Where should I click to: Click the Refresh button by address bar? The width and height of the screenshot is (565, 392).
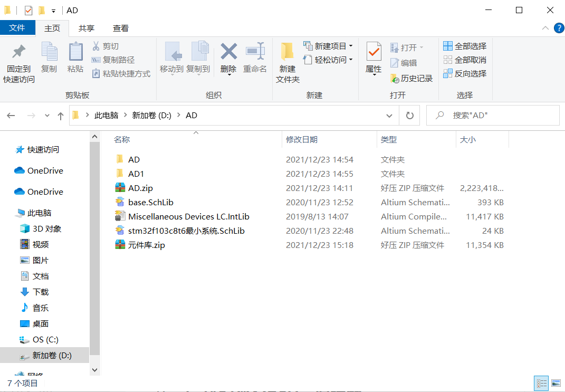pyautogui.click(x=410, y=116)
